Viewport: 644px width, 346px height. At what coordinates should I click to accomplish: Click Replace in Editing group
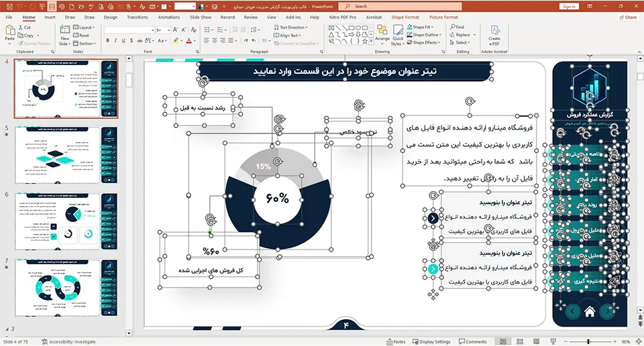click(x=460, y=35)
